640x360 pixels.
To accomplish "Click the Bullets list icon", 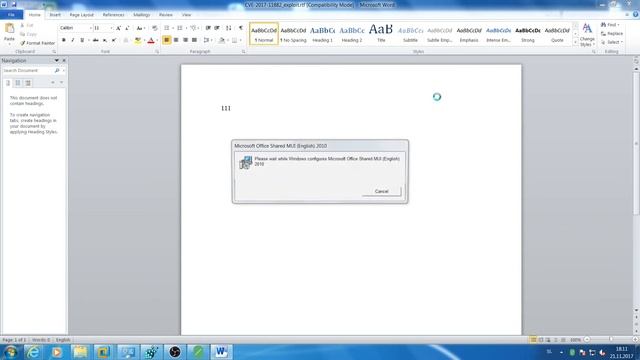I will [167, 28].
